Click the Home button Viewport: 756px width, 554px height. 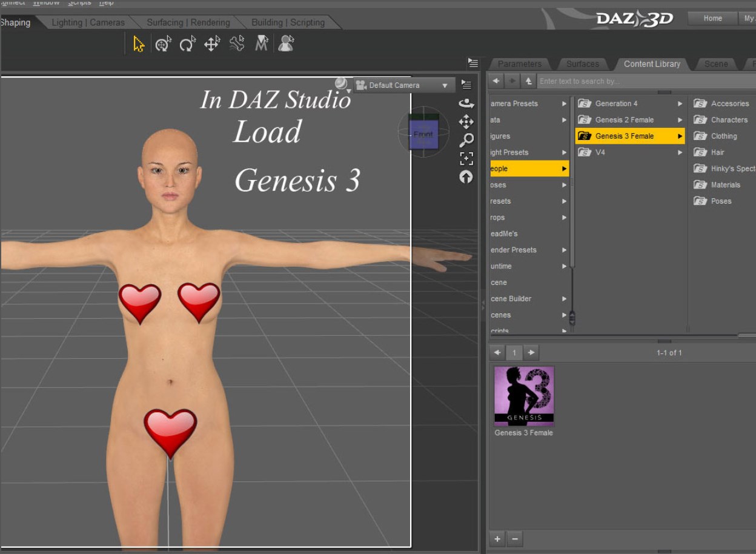pyautogui.click(x=712, y=18)
